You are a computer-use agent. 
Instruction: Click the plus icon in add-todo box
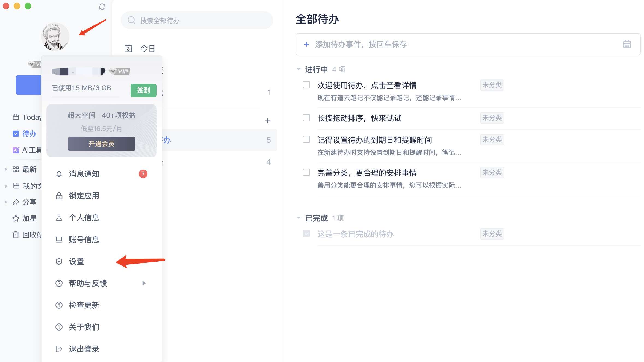click(306, 44)
